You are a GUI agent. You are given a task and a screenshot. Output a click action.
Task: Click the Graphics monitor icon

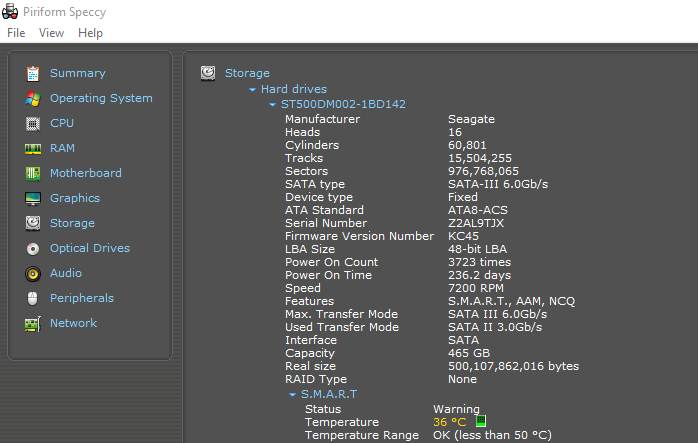point(33,199)
